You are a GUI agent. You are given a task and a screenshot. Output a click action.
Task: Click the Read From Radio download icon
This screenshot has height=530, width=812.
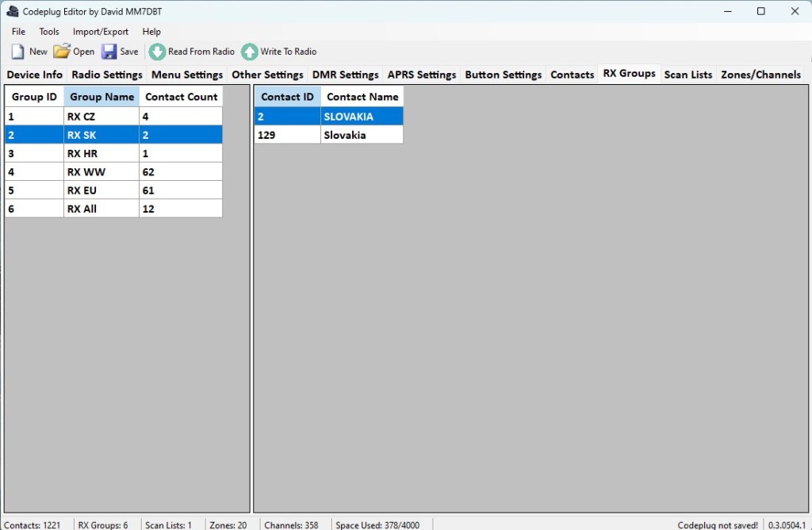click(158, 52)
